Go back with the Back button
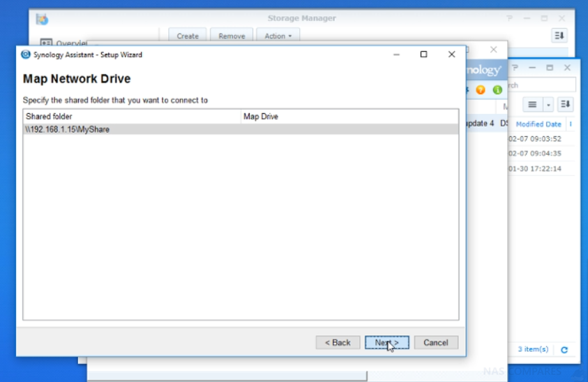588x382 pixels. pos(338,343)
